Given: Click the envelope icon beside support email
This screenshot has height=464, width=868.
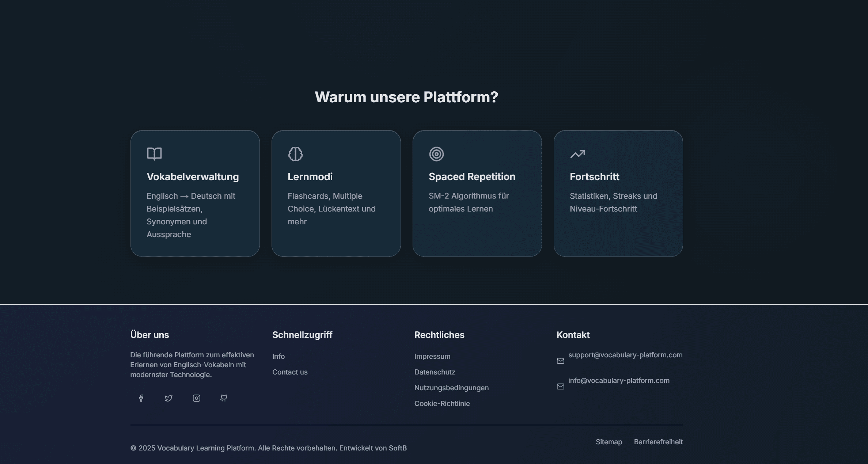Looking at the screenshot, I should (560, 361).
